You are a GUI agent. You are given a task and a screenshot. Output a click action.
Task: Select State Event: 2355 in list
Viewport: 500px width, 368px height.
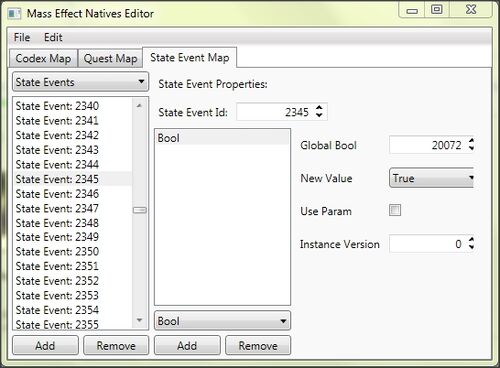73,324
